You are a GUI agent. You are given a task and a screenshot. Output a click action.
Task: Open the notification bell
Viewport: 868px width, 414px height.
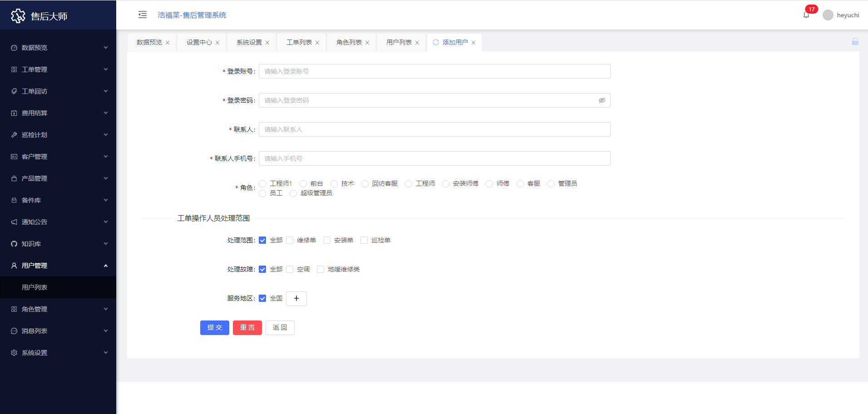(x=806, y=15)
